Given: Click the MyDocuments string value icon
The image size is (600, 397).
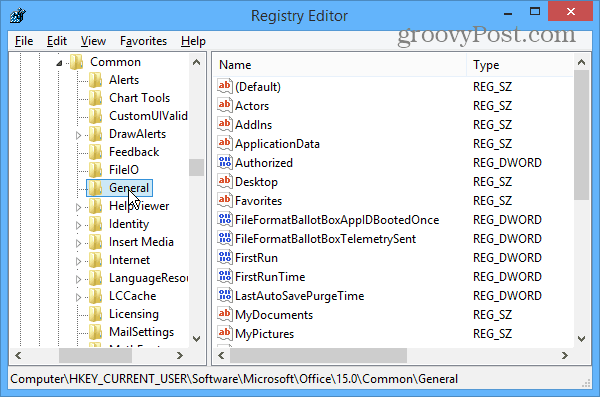Looking at the screenshot, I should pyautogui.click(x=225, y=314).
